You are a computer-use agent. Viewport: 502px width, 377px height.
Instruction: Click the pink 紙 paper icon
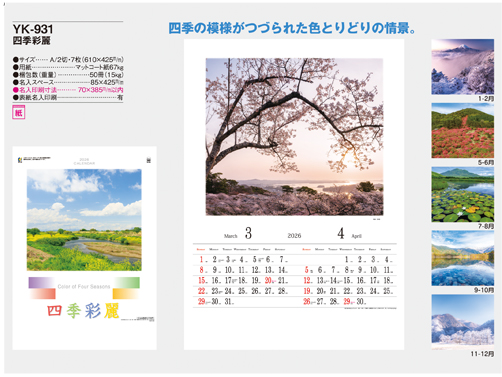[x=19, y=112]
